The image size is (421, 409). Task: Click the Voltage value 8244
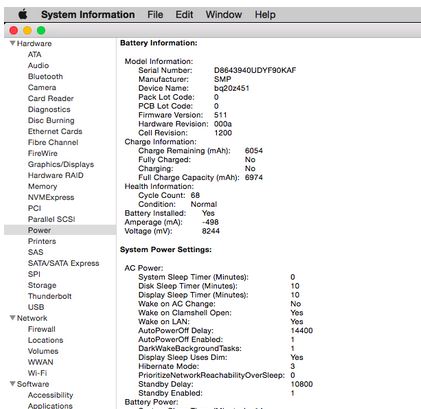(211, 231)
